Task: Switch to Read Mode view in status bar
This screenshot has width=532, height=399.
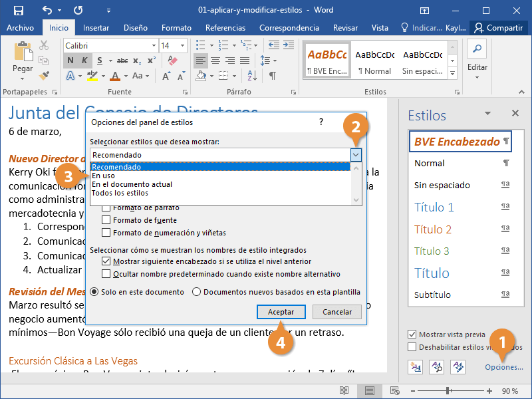Action: click(x=344, y=391)
